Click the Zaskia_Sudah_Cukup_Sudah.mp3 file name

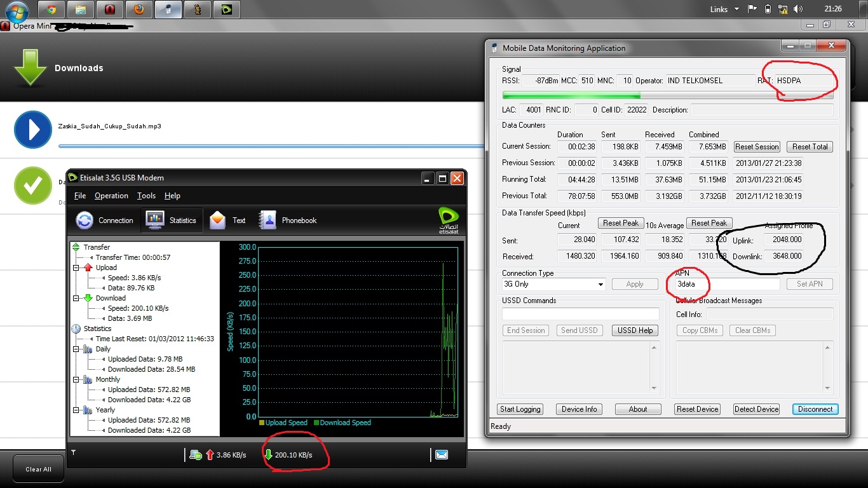coord(109,126)
